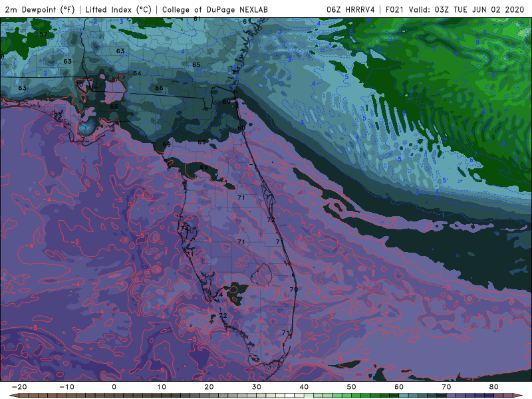Screen dimensions: 532x399
Task: Click the 0 label on the color scale
Action: pyautogui.click(x=114, y=387)
